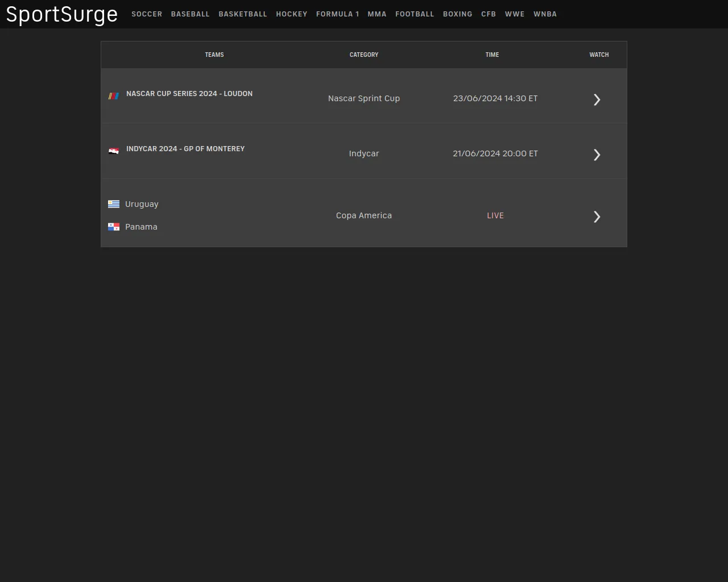Click the Uruguay flag icon
This screenshot has height=582, width=728.
pyautogui.click(x=114, y=204)
